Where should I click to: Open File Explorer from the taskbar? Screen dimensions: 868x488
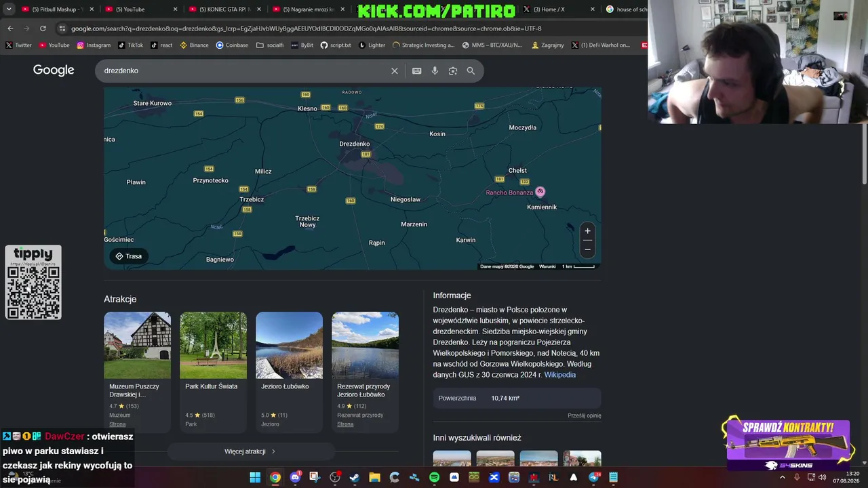click(374, 477)
